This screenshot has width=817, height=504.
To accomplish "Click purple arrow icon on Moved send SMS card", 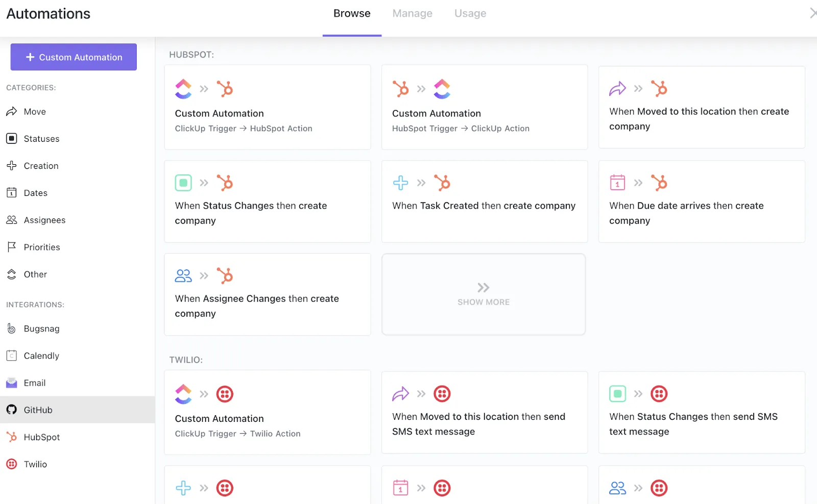I will tap(401, 394).
